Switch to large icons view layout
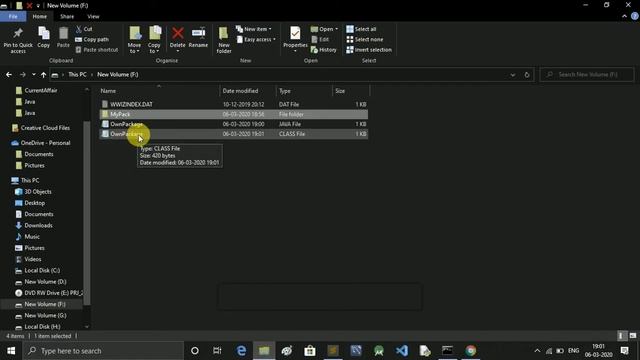The height and width of the screenshot is (360, 640). point(633,336)
